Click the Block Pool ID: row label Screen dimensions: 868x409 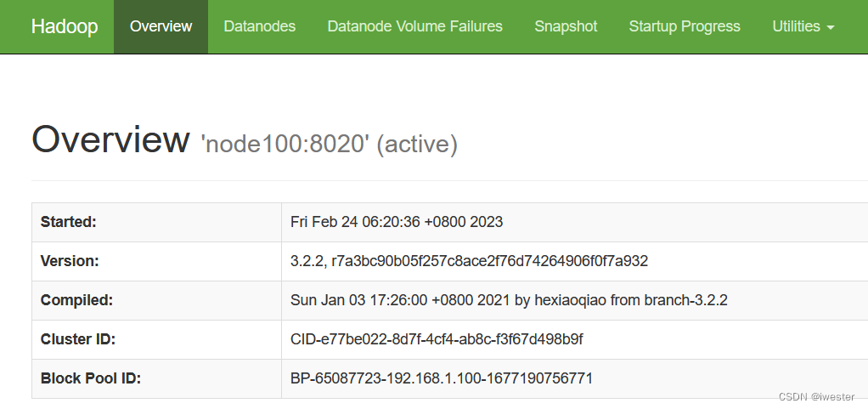pos(91,378)
